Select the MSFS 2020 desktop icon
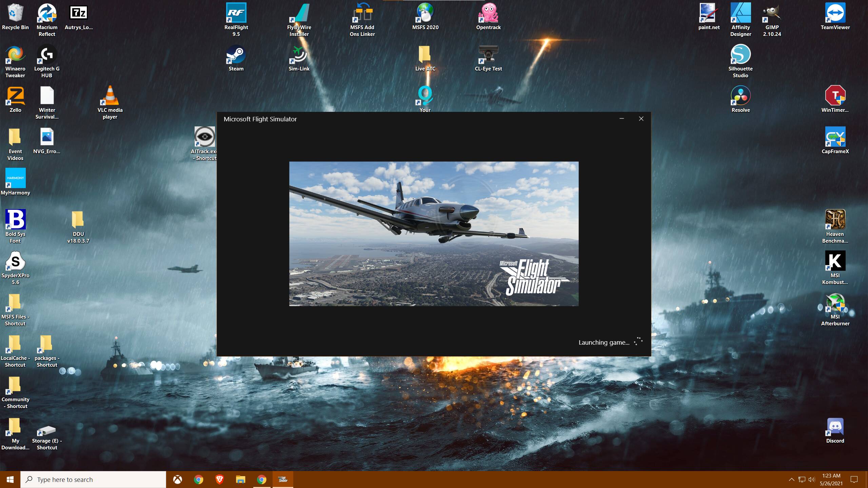 point(425,17)
